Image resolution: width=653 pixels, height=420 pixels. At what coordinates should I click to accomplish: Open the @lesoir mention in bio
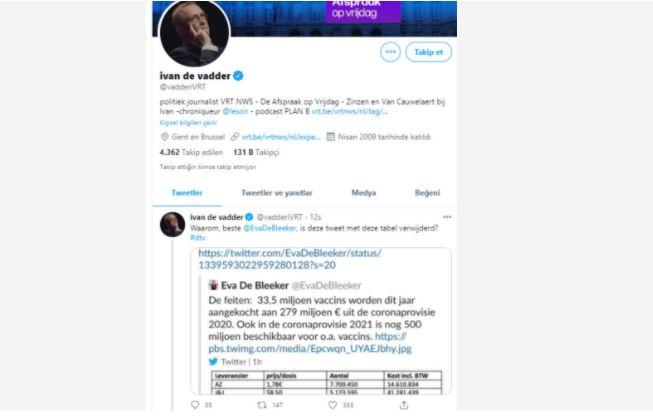pos(235,112)
